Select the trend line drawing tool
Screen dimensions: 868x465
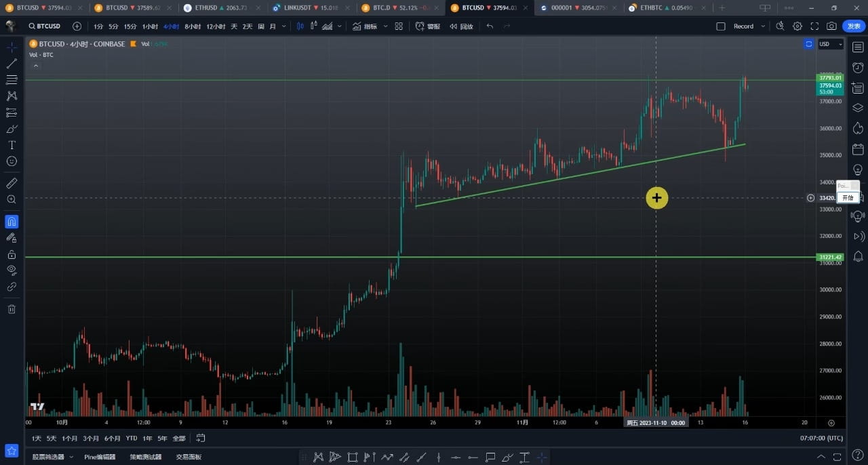12,64
